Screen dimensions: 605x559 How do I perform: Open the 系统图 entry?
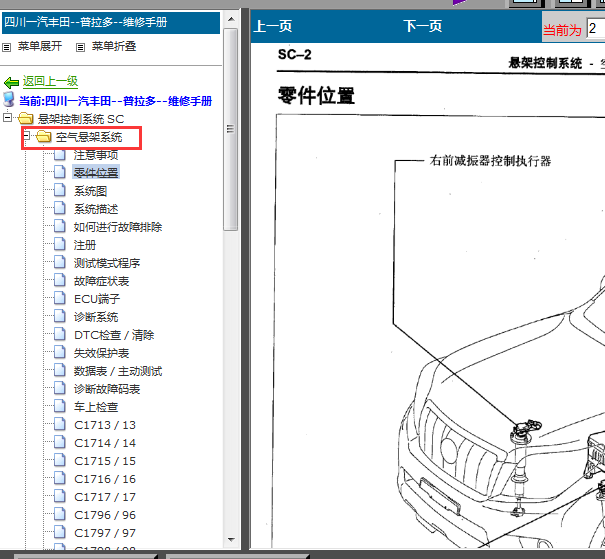tap(90, 191)
